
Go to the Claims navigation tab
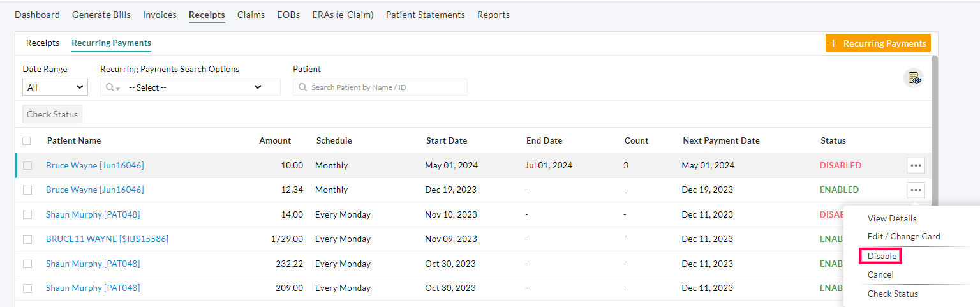pos(251,15)
